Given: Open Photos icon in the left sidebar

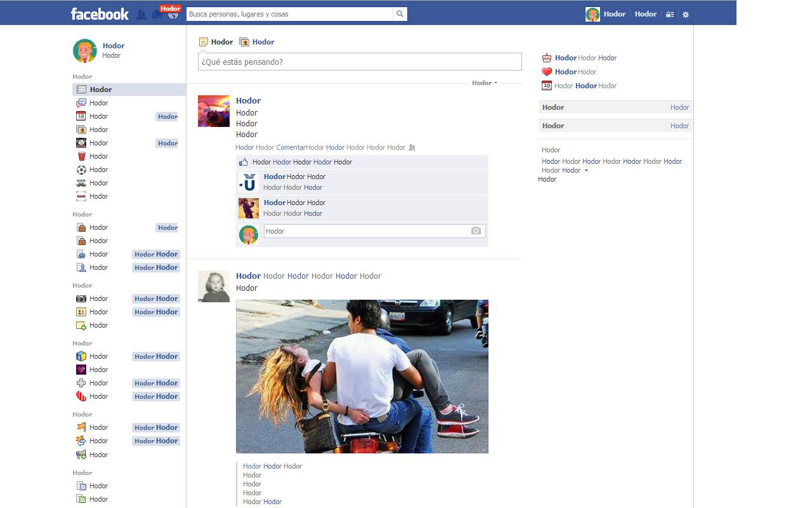Looking at the screenshot, I should [81, 130].
